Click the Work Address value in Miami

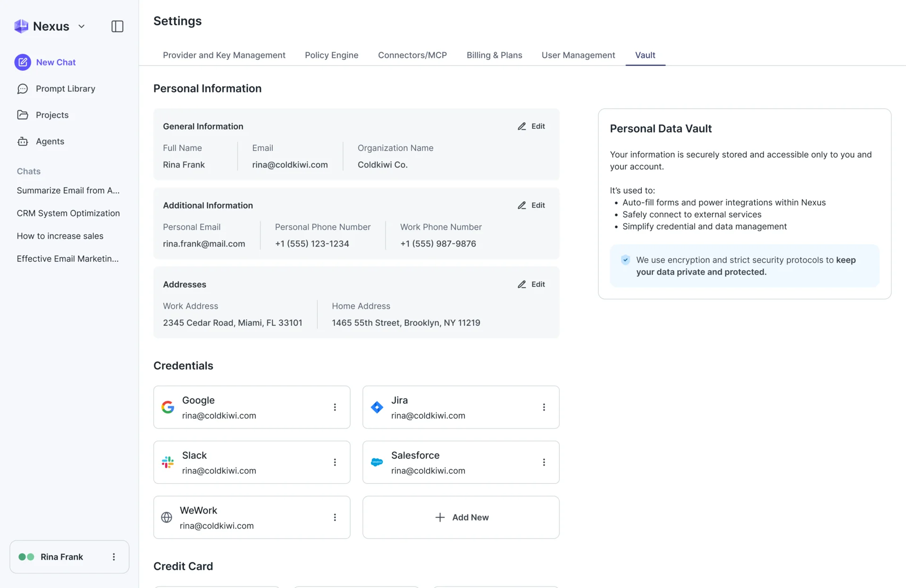(x=233, y=323)
